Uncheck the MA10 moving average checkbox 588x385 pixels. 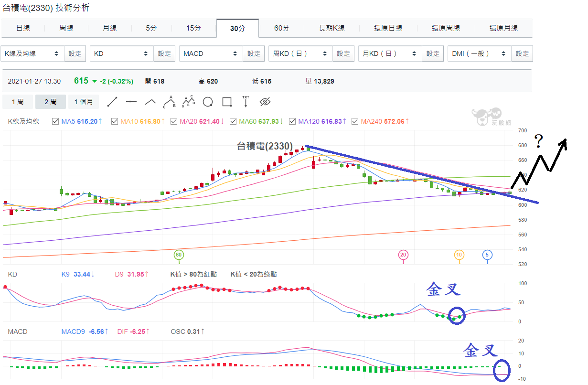(115, 121)
